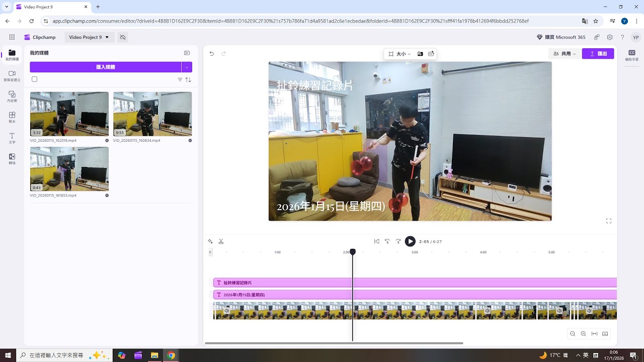Image resolution: width=644 pixels, height=362 pixels.
Task: Open the 輔助字幕 captions panel
Action: coord(631,55)
